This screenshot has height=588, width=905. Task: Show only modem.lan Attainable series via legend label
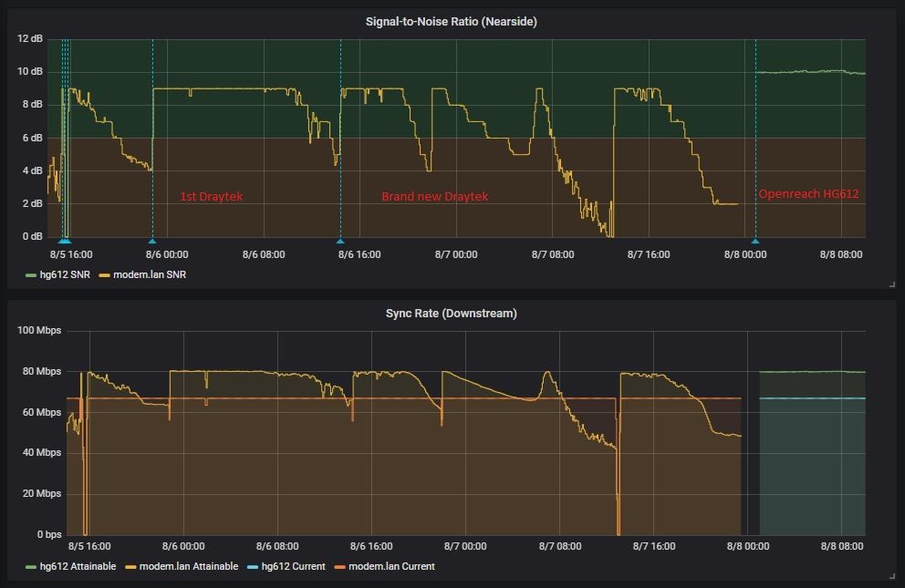[x=188, y=566]
